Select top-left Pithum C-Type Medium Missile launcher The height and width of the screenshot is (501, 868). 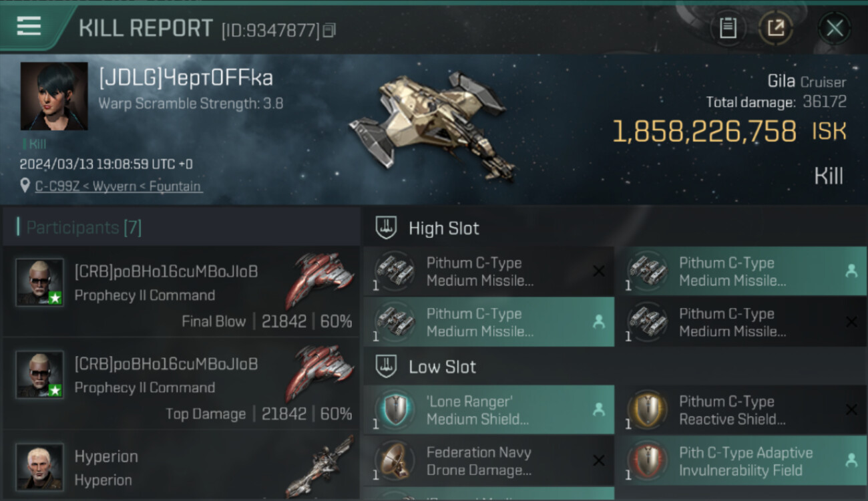click(489, 271)
